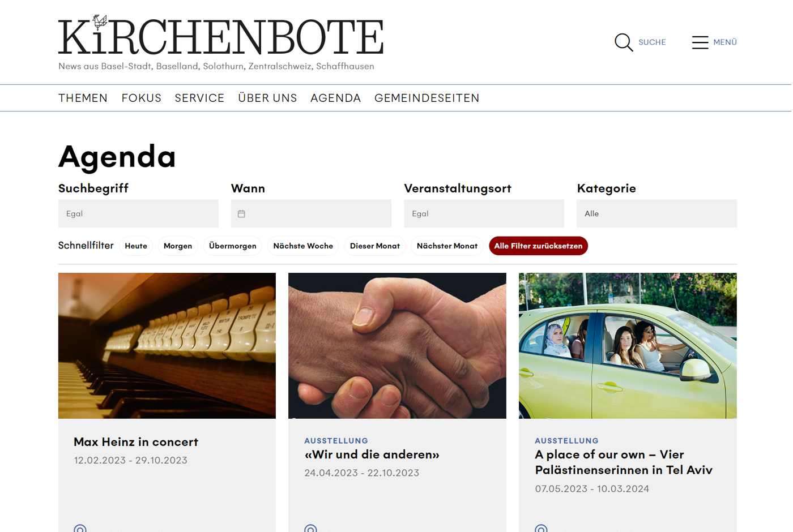Open the Veranstaltungsort selector
793x532 pixels.
(484, 213)
